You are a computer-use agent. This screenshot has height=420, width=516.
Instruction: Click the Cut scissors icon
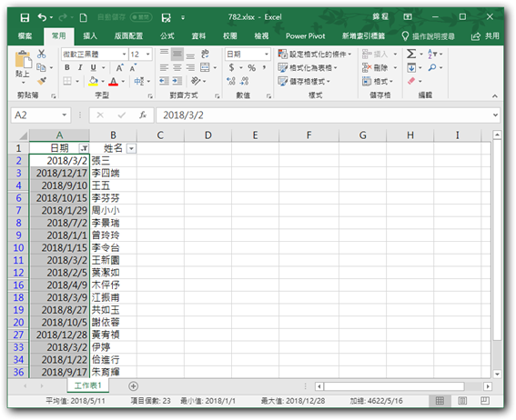[42, 54]
